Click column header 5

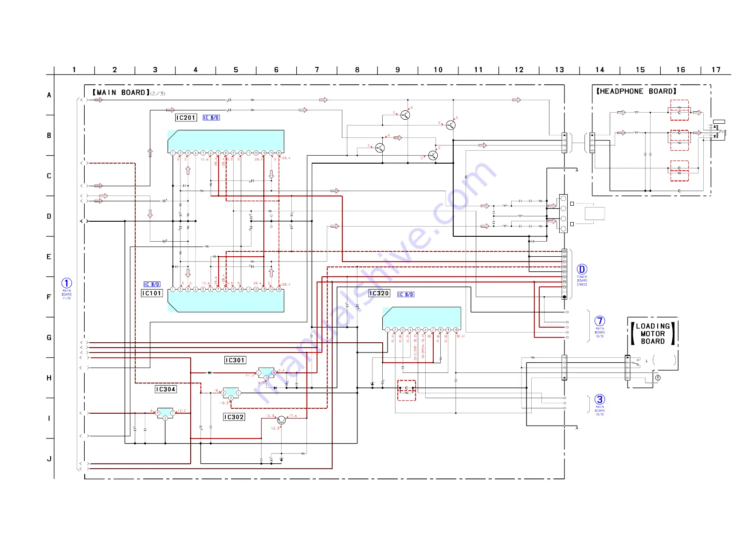coord(236,70)
